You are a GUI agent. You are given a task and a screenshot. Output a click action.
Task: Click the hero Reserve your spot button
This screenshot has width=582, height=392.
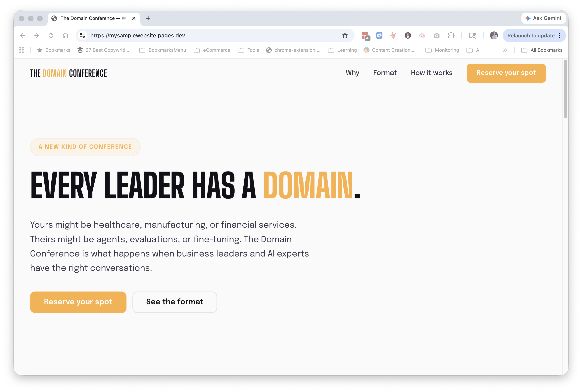point(78,302)
